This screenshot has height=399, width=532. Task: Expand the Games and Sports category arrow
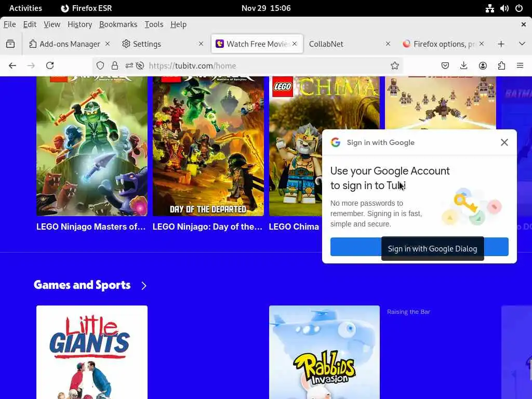pyautogui.click(x=144, y=286)
